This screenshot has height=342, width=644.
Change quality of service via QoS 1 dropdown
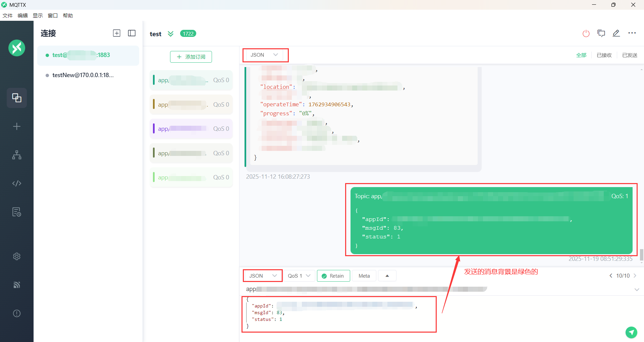coord(299,276)
